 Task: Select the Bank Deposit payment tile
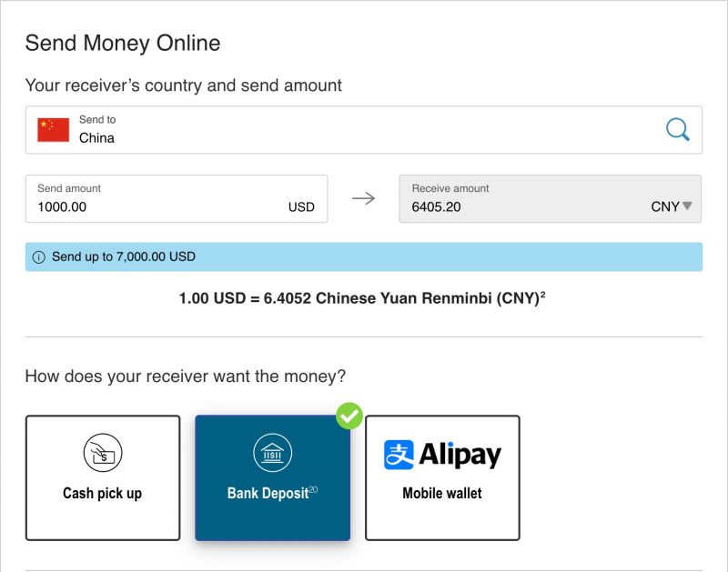pos(272,477)
